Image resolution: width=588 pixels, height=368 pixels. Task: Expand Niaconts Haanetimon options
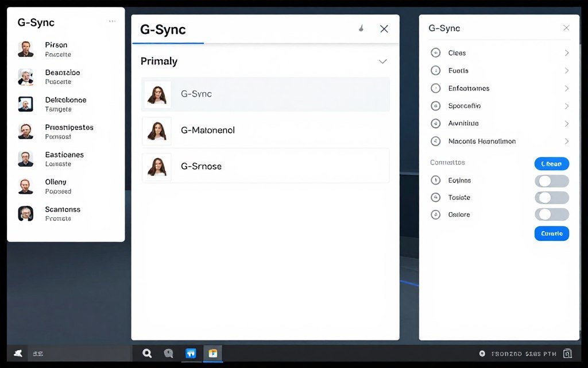pyautogui.click(x=567, y=141)
